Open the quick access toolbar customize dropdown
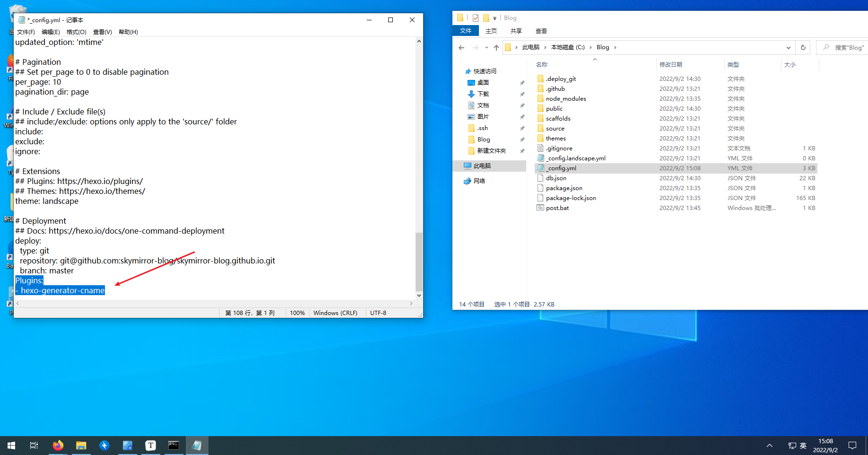868x455 pixels. pos(495,18)
